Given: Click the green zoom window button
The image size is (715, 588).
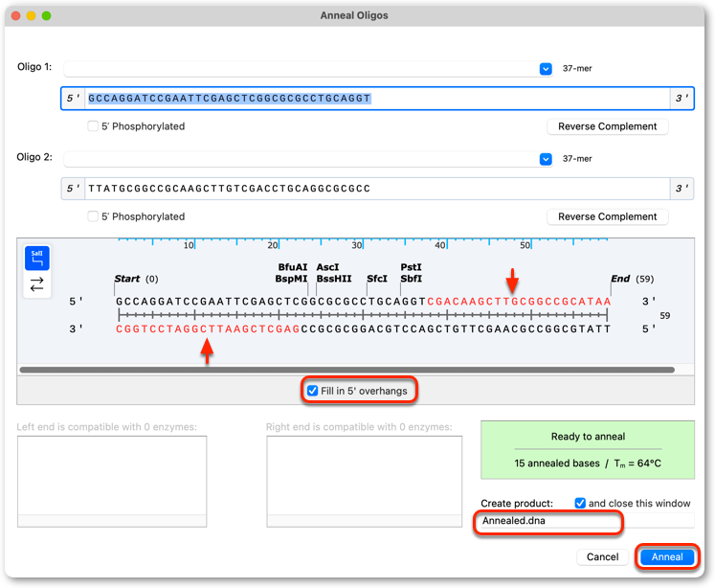Looking at the screenshot, I should point(47,15).
